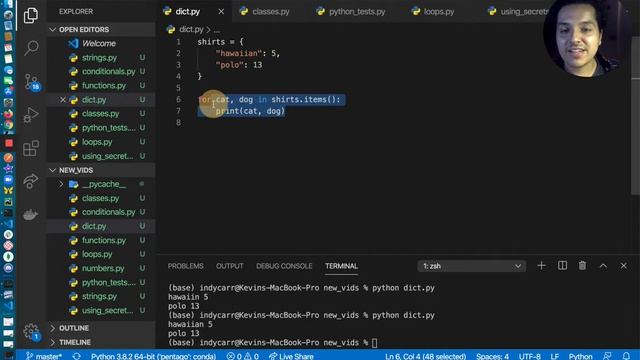Switch to the classes.py editor tab

coord(270,11)
